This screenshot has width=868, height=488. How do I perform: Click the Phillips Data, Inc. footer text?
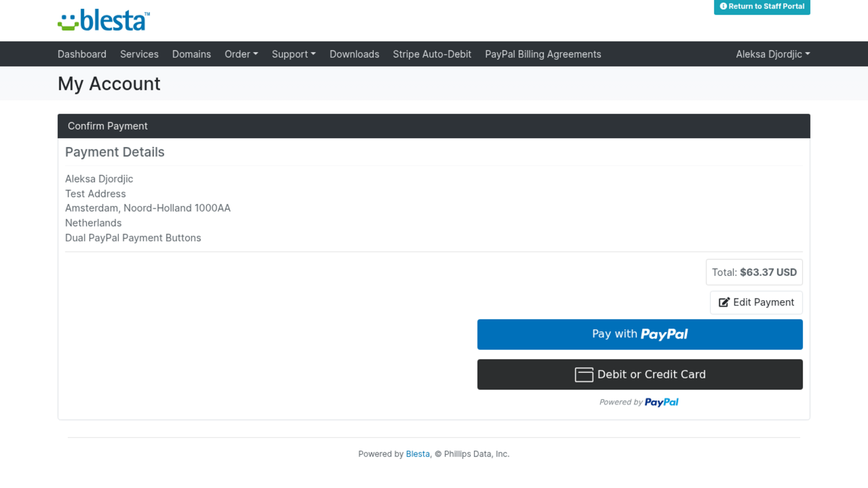[x=476, y=454]
